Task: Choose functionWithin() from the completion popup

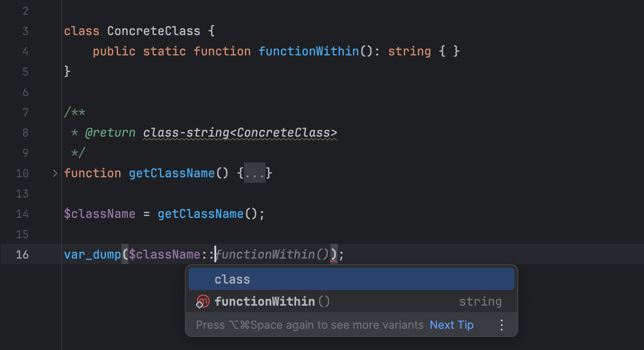Action: pos(352,302)
